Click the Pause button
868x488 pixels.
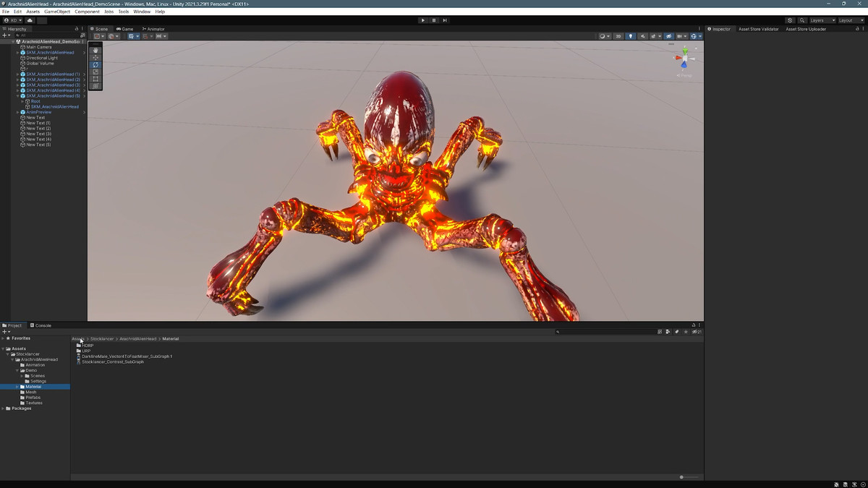click(434, 20)
